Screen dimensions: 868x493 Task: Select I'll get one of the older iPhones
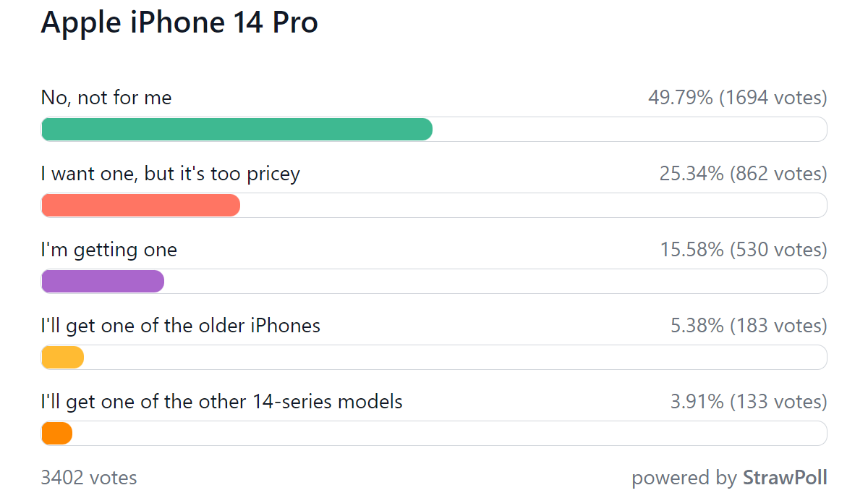point(181,326)
